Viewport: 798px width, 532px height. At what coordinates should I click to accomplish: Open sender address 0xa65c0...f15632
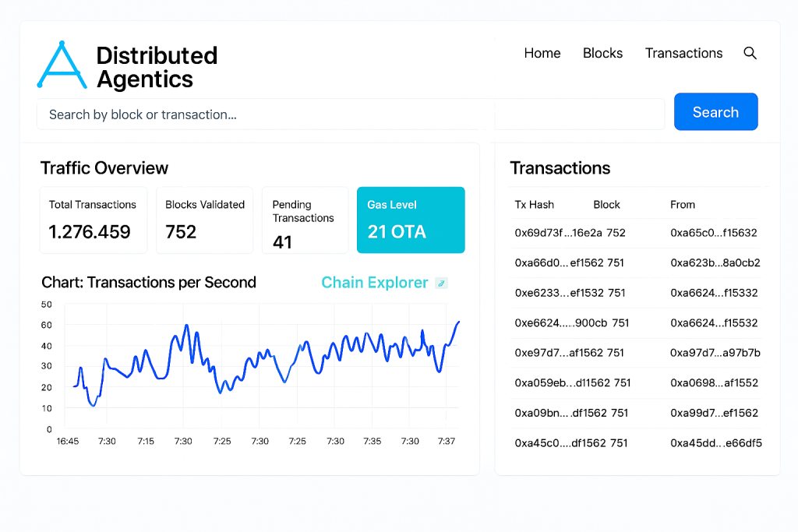713,233
